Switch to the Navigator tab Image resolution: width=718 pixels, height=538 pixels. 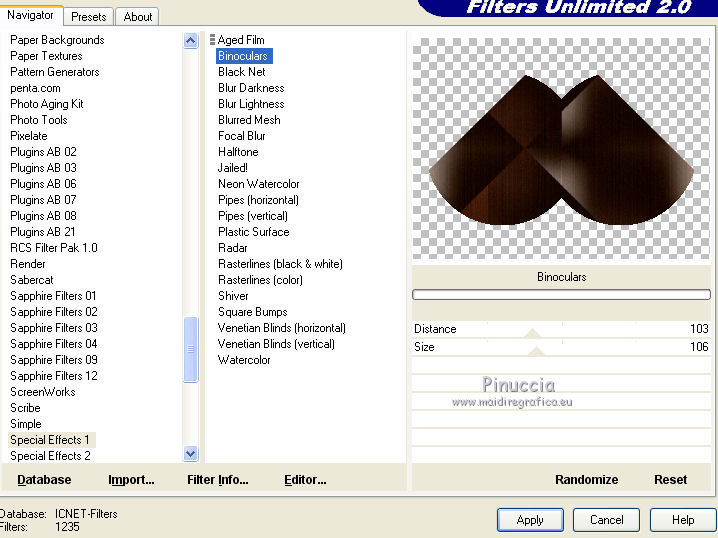(30, 15)
